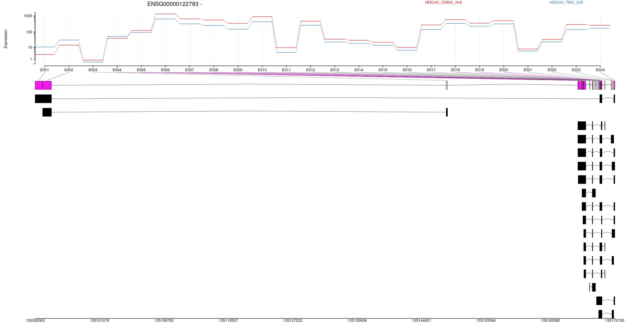The image size is (644, 325).
Task: Click exon label E008
Action: point(214,70)
